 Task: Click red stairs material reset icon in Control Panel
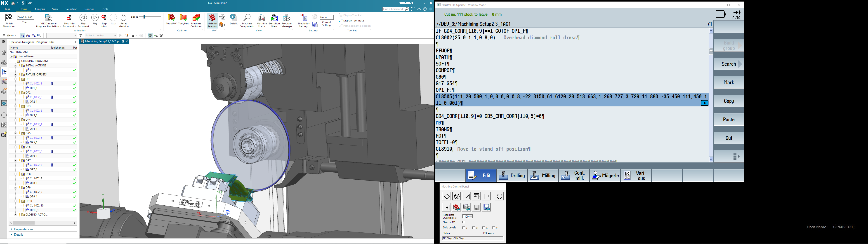tap(457, 207)
